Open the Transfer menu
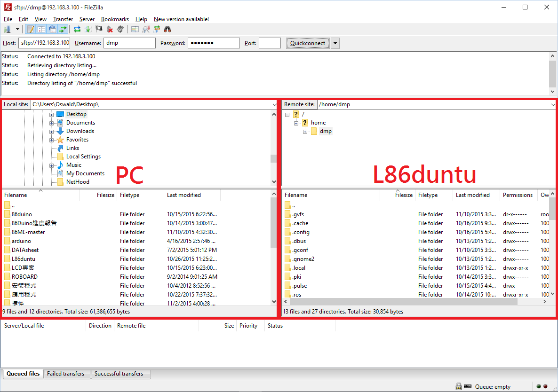The width and height of the screenshot is (558, 392). tap(63, 19)
